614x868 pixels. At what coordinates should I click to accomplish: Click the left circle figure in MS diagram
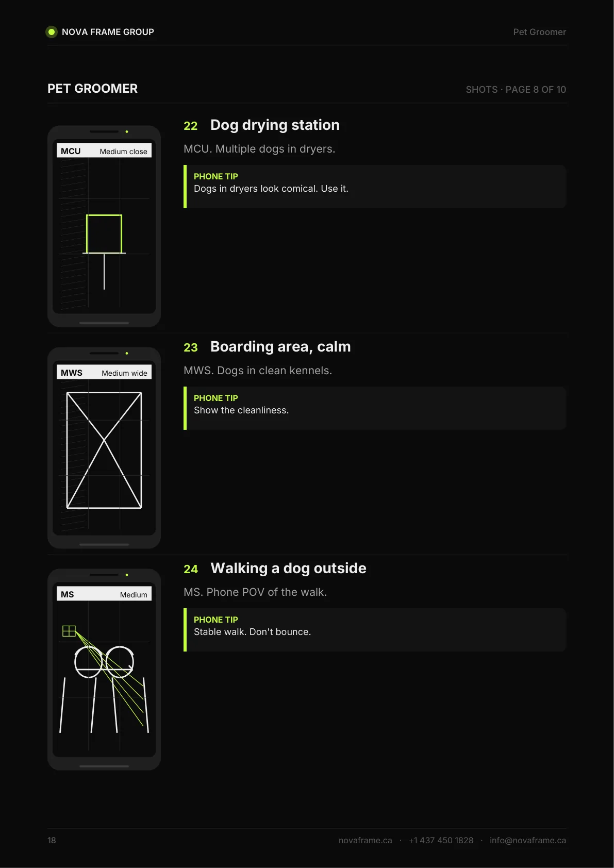click(88, 662)
